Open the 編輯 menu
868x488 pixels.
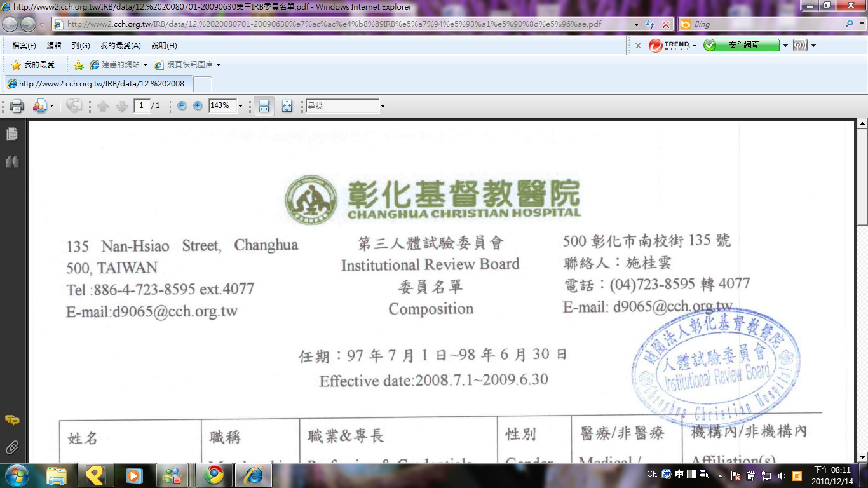[54, 46]
